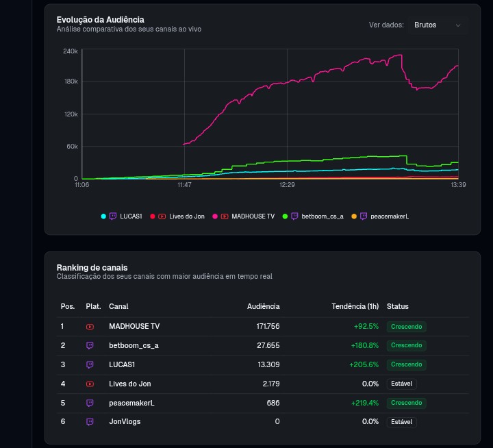The height and width of the screenshot is (448, 493).
Task: Click the Crescendo status badge for betboom_cs_a
Action: click(406, 345)
